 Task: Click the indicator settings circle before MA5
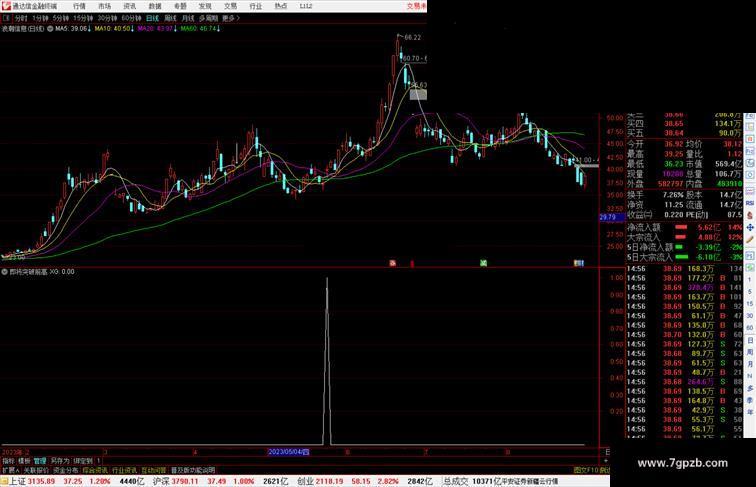pos(50,29)
